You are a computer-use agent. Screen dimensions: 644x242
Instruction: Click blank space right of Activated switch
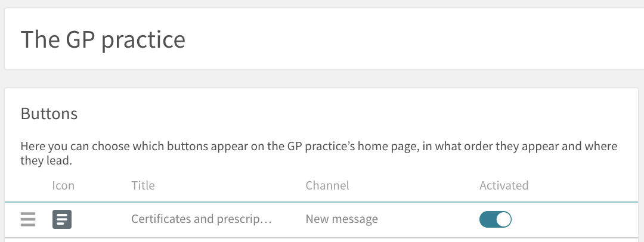coord(575,219)
